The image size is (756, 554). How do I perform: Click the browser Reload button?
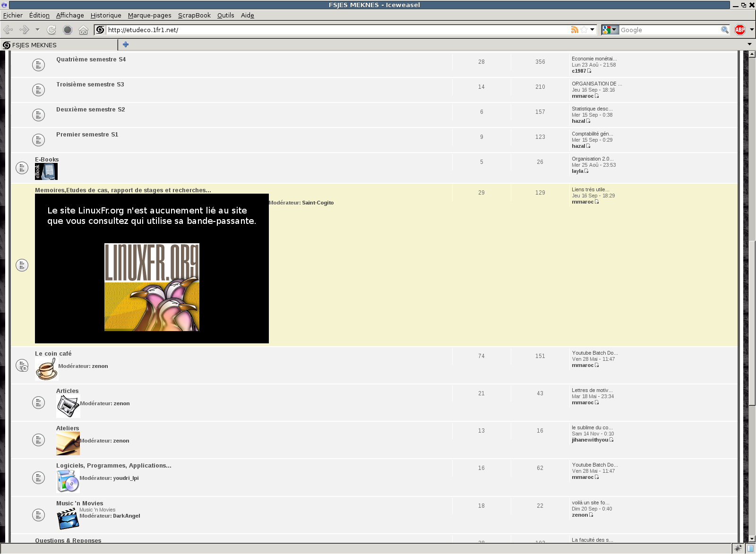(x=52, y=30)
